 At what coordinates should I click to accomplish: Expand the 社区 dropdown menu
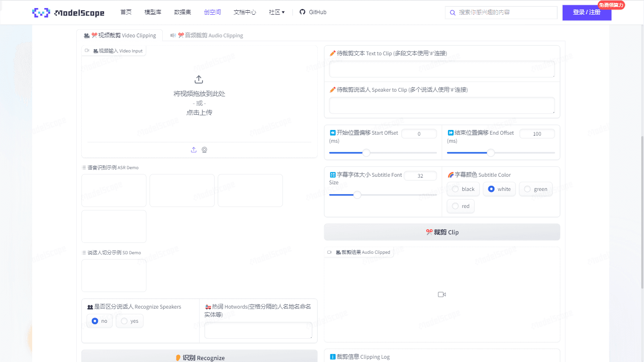tap(277, 12)
